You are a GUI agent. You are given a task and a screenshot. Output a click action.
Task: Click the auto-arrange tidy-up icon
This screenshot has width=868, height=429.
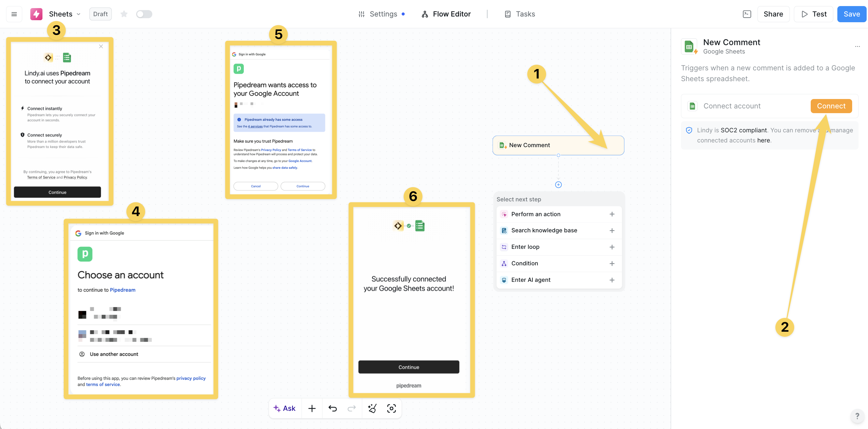click(372, 408)
